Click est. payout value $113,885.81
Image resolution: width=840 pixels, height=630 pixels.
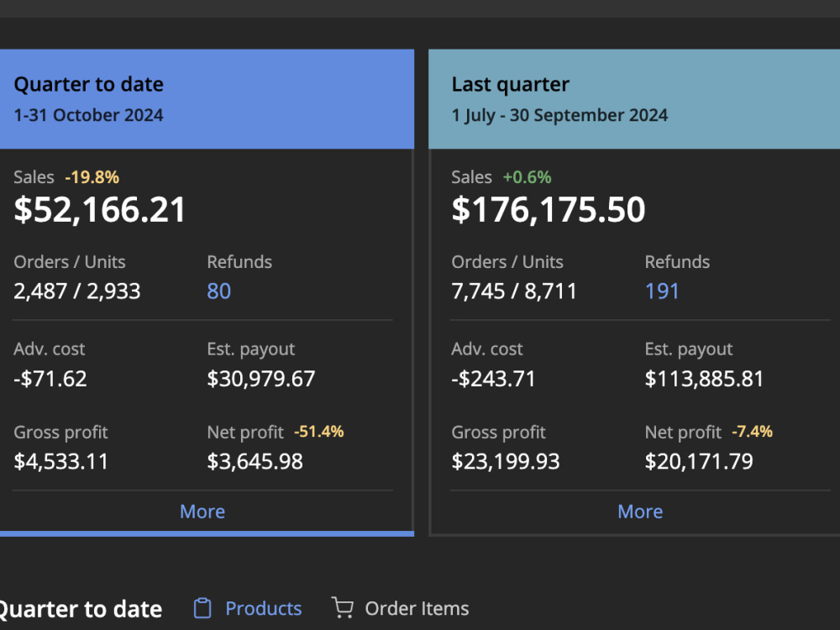point(704,379)
